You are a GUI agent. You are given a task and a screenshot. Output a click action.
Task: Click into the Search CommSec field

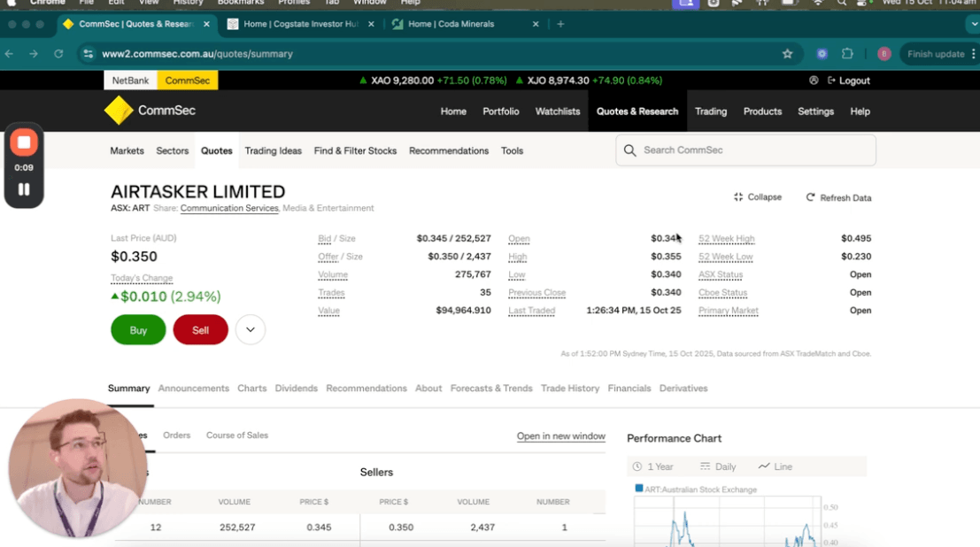(752, 150)
